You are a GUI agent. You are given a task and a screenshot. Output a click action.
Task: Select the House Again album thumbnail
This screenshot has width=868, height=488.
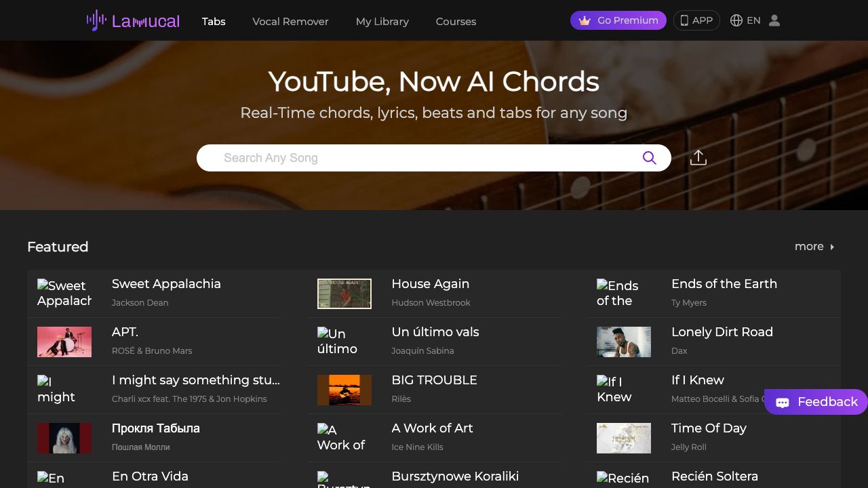click(344, 293)
